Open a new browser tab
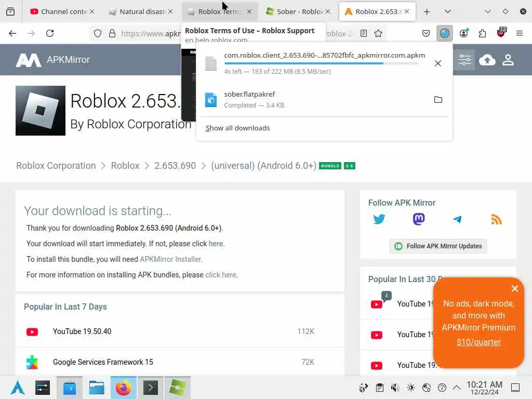532x399 pixels. pyautogui.click(x=427, y=11)
